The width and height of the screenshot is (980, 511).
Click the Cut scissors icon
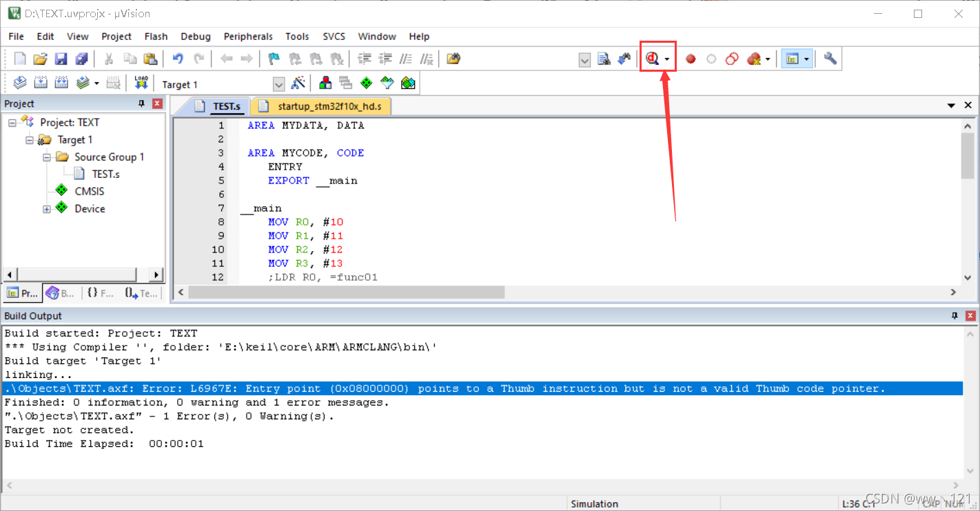[109, 59]
